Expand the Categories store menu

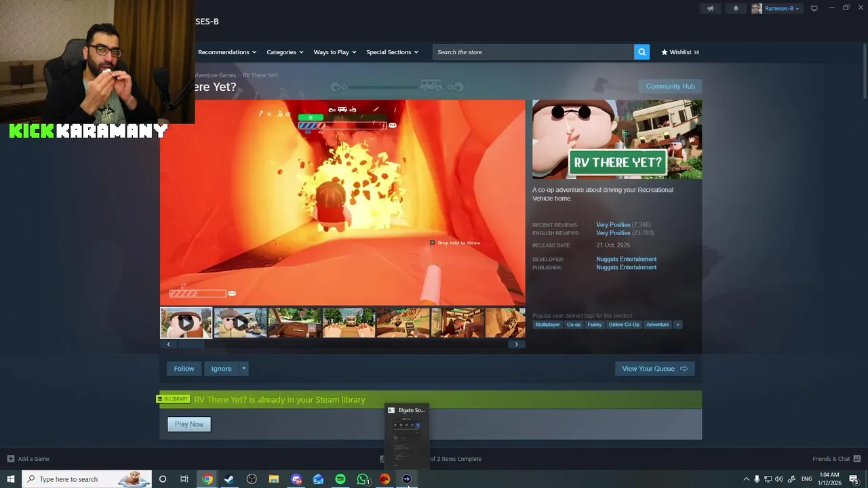(285, 52)
